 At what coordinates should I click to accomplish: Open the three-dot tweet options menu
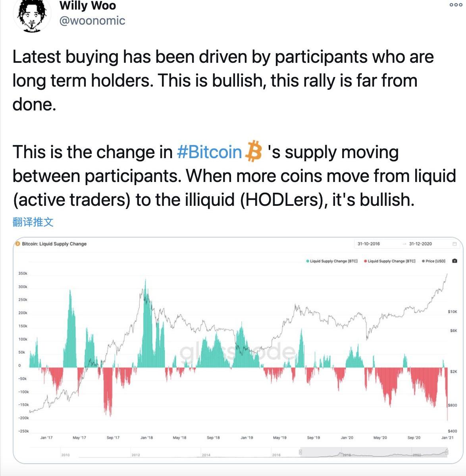[x=456, y=4]
